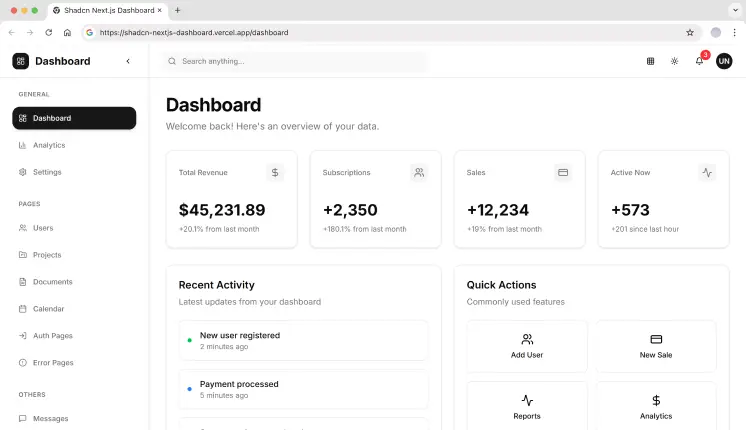Open the Analytics quick action
The image size is (746, 430).
coord(656,407)
